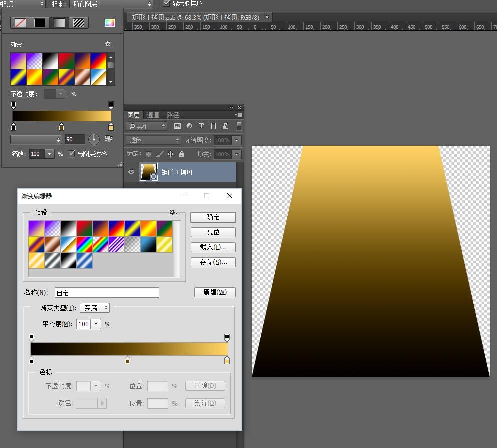Open the 滤色 blend mode dropdown
497x448 pixels.
tap(153, 140)
